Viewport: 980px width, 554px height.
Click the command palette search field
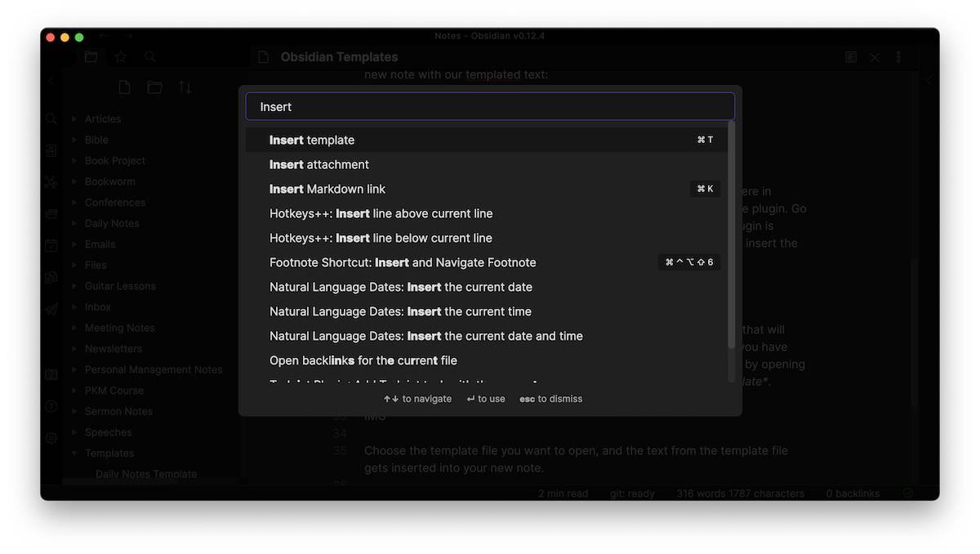pyautogui.click(x=490, y=107)
